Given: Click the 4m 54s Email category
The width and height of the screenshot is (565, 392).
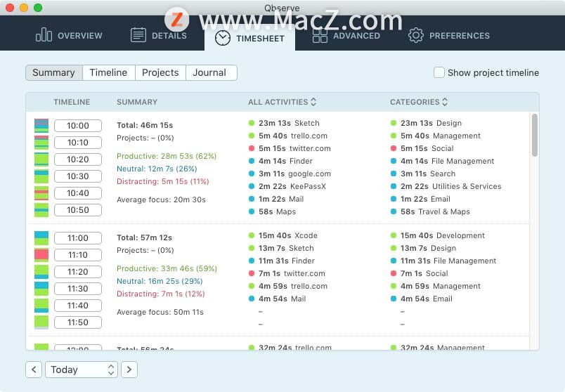Looking at the screenshot, I should tap(422, 299).
